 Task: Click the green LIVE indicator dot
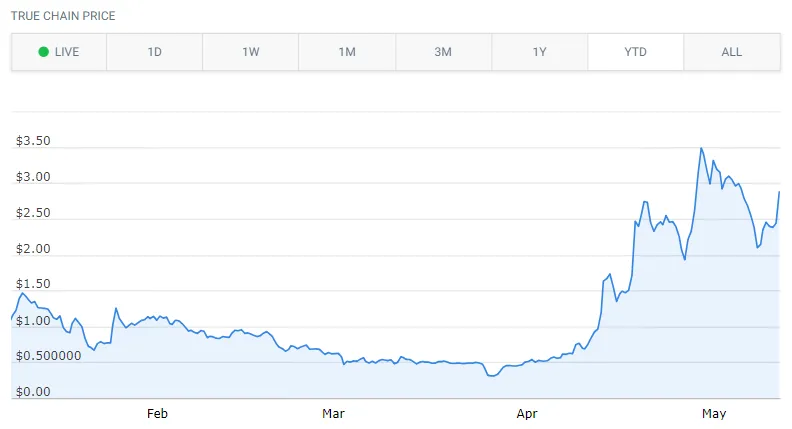pos(44,52)
